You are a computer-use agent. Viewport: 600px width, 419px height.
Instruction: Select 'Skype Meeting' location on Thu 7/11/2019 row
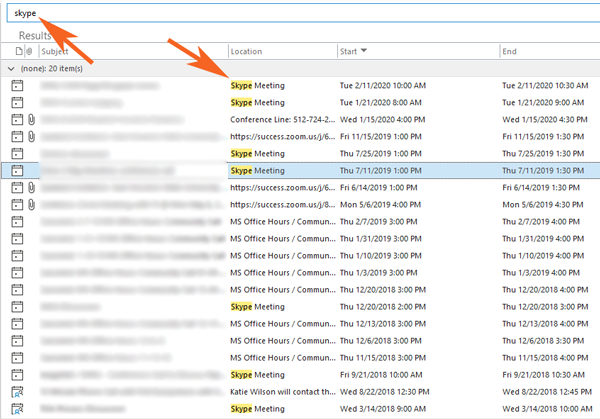tap(258, 171)
